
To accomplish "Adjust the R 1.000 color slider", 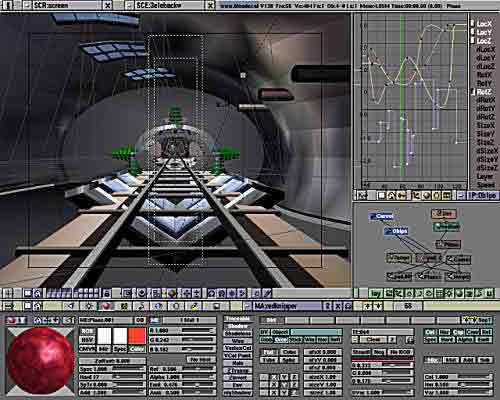I will [x=182, y=331].
